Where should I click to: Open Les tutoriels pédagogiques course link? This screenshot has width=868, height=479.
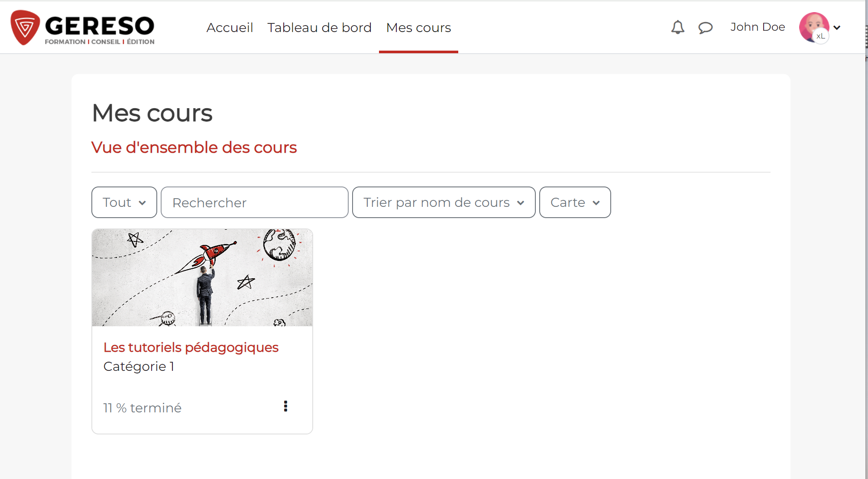(191, 347)
